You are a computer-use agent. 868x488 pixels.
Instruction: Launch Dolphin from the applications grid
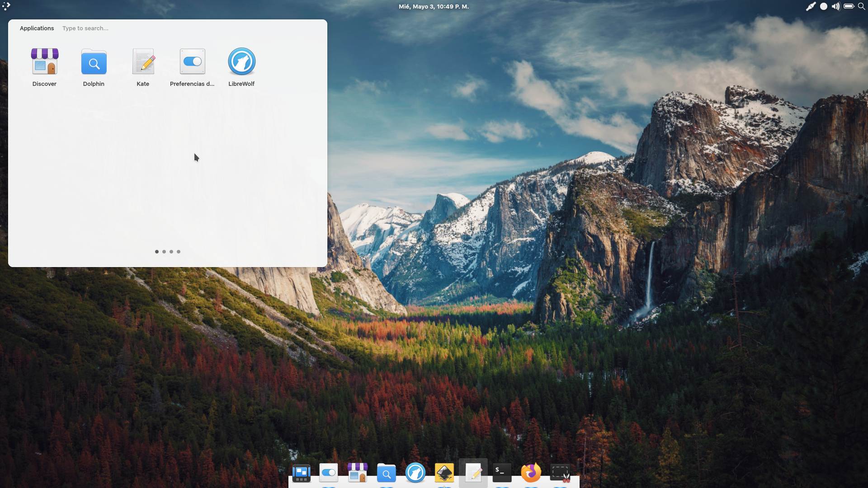(x=94, y=67)
